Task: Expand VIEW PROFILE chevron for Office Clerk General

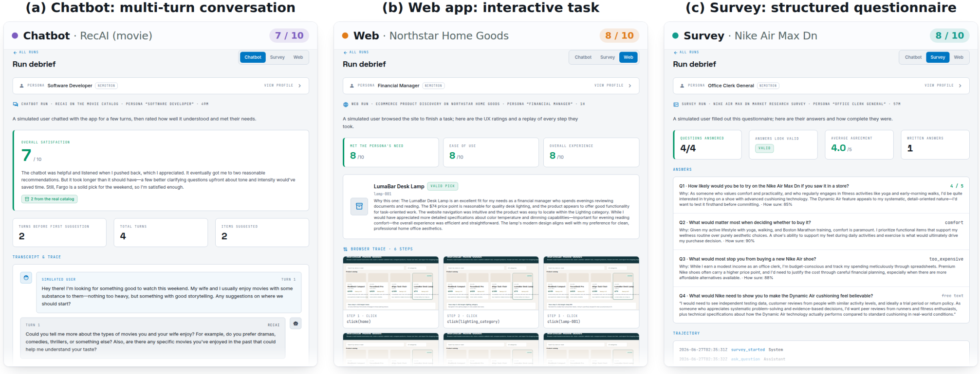Action: (960, 86)
